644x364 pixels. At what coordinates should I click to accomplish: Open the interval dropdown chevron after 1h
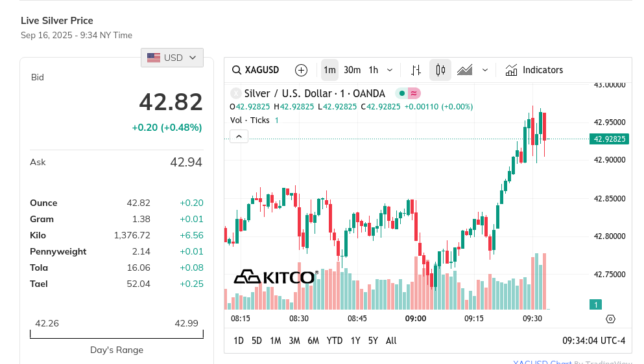[390, 70]
